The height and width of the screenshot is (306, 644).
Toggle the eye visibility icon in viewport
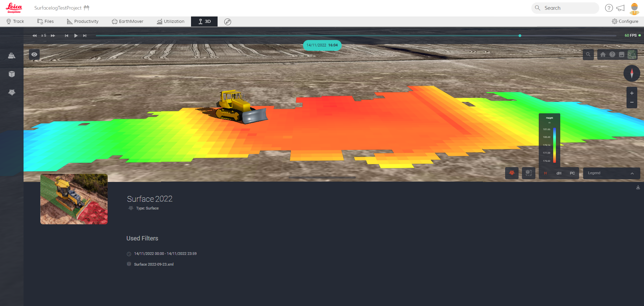(x=34, y=54)
